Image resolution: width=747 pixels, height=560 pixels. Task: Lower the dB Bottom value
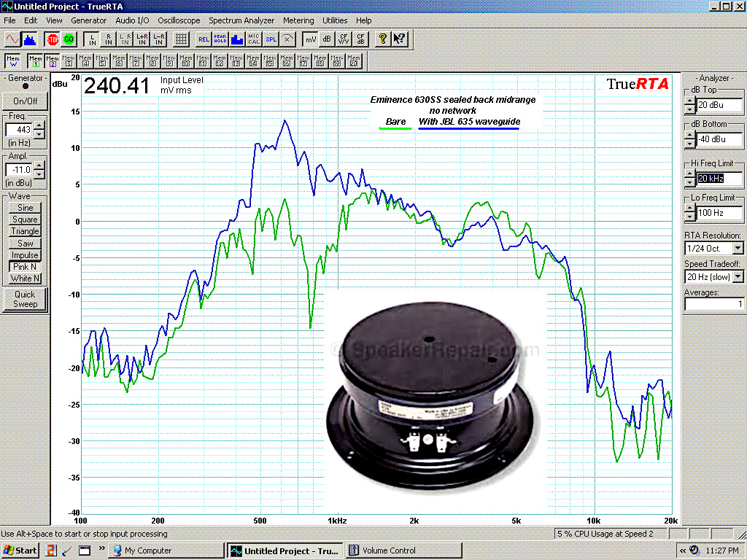click(x=690, y=144)
